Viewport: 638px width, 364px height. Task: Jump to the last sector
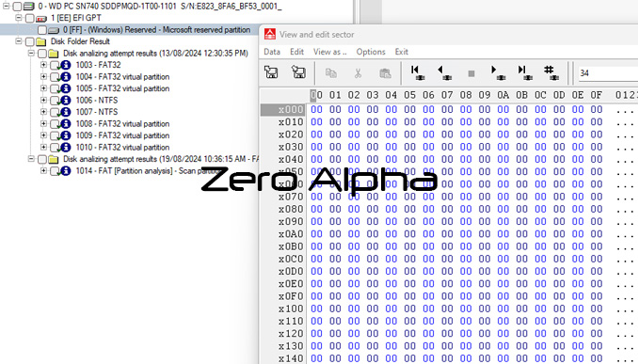pyautogui.click(x=524, y=72)
